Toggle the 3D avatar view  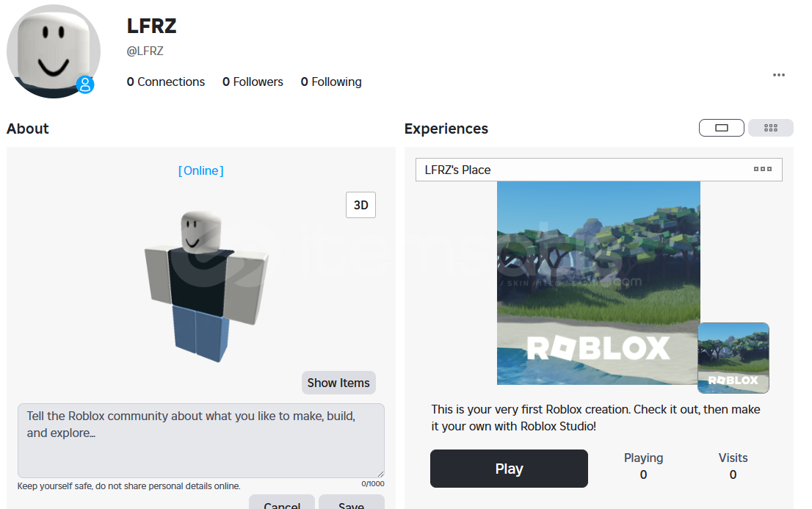360,206
